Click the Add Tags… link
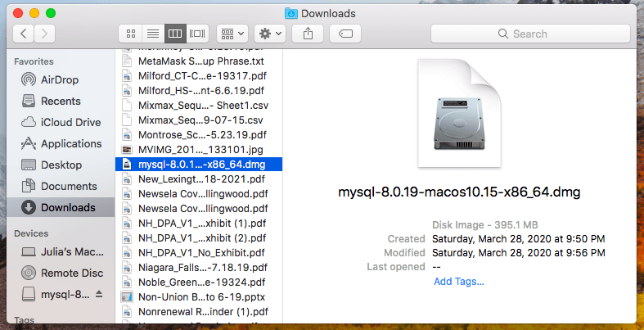The width and height of the screenshot is (644, 330). pyautogui.click(x=458, y=281)
